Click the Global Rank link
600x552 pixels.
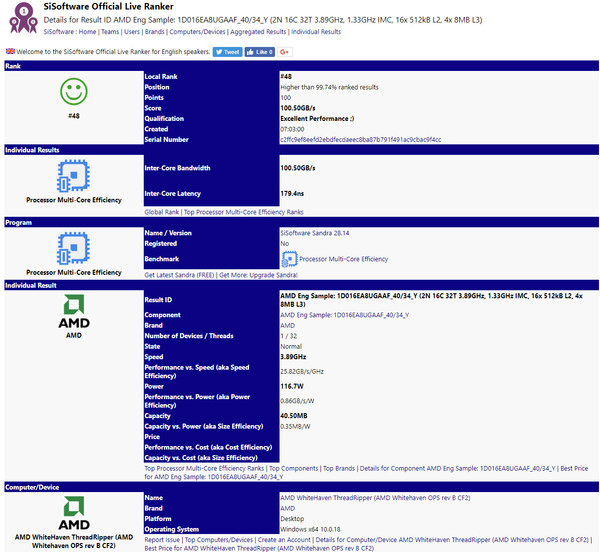(x=161, y=212)
